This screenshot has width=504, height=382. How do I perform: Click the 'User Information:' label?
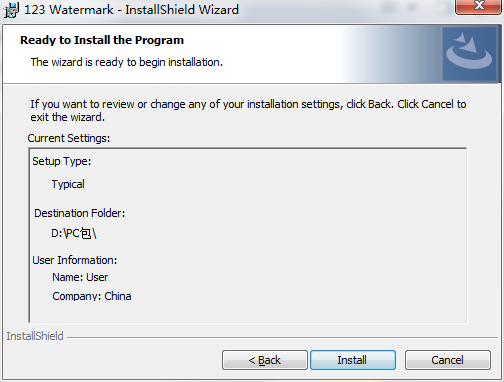click(x=75, y=260)
